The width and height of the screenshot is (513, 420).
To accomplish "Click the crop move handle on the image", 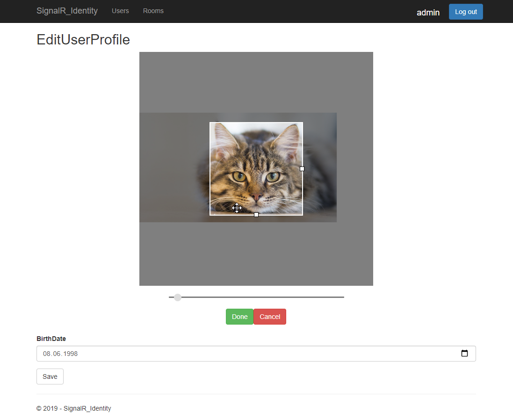I will click(x=237, y=208).
